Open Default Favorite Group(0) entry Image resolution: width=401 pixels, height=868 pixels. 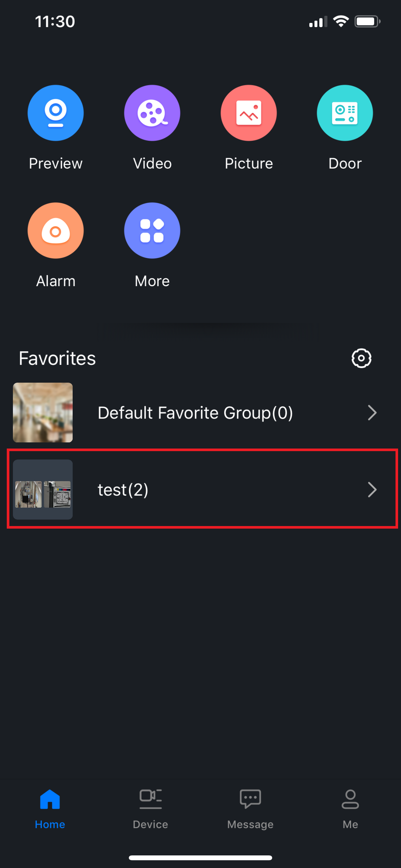195,413
